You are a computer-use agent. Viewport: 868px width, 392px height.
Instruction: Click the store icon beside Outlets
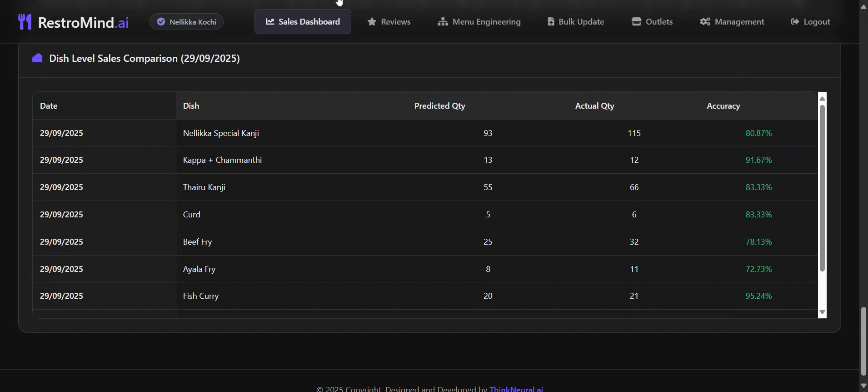click(636, 21)
